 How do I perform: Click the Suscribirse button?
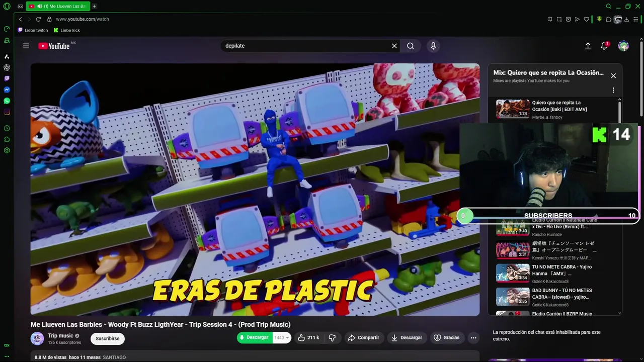point(108,338)
